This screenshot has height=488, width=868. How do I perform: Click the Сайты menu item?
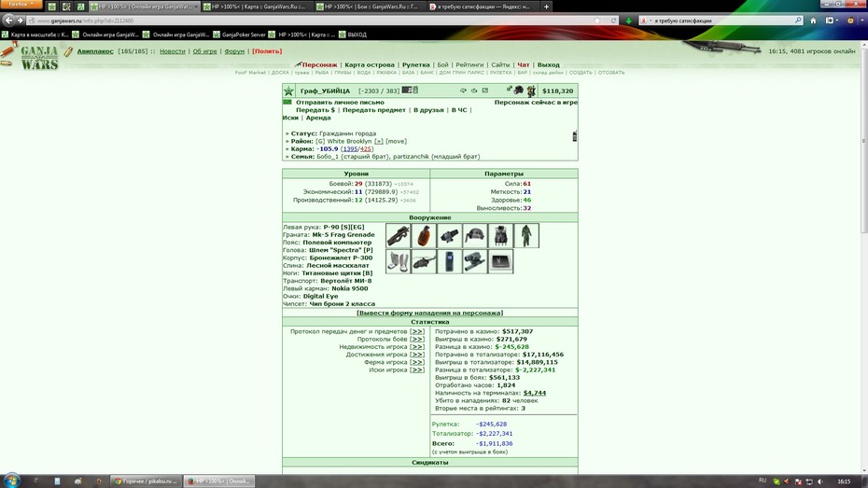click(x=500, y=64)
